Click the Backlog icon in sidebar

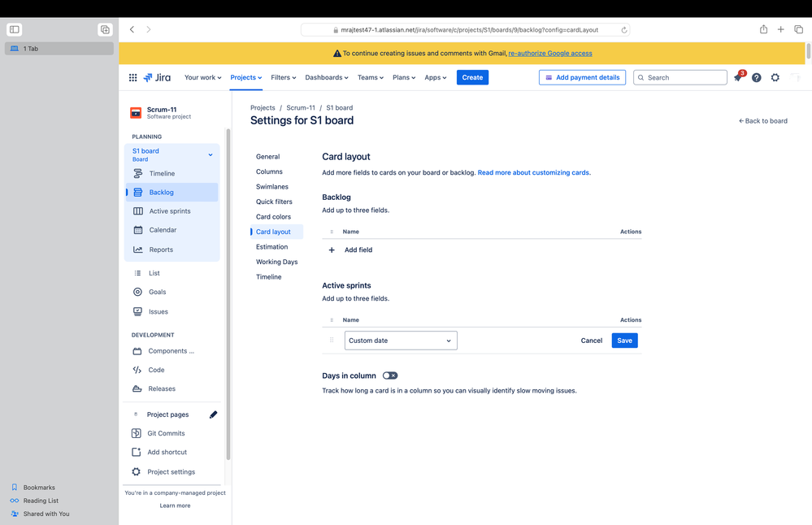point(137,192)
